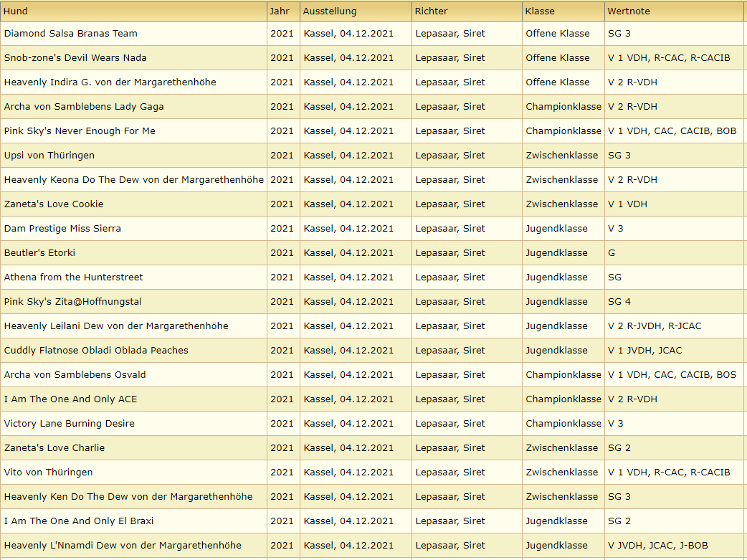Click Wertnote 'V JVDH, JCAC, J-BOB'
The width and height of the screenshot is (747, 560).
658,545
